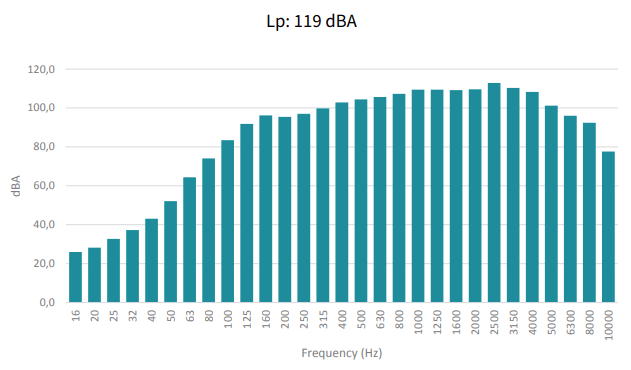The width and height of the screenshot is (631, 370).
Task: Select the bar for 10000 Hz
Action: (x=608, y=227)
